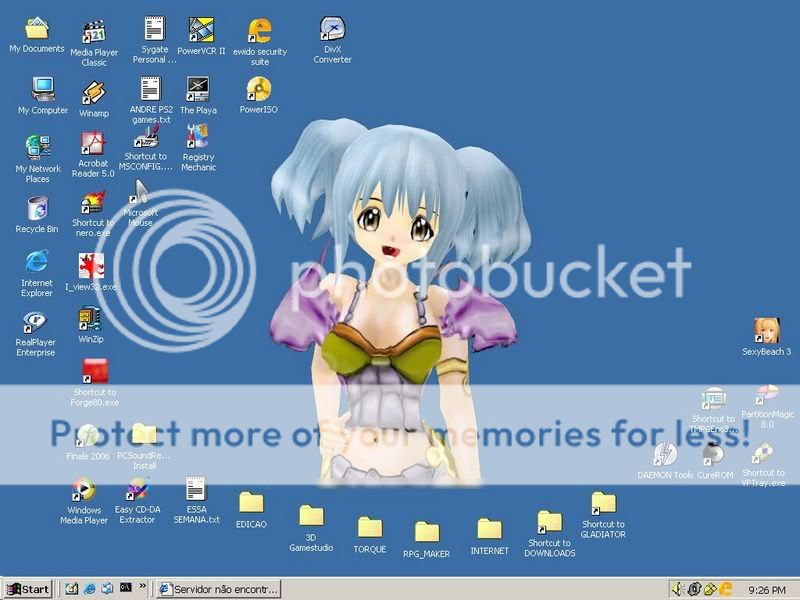Open ESSA SEMANA.txt file
Viewport: 800px width, 600px height.
(196, 489)
